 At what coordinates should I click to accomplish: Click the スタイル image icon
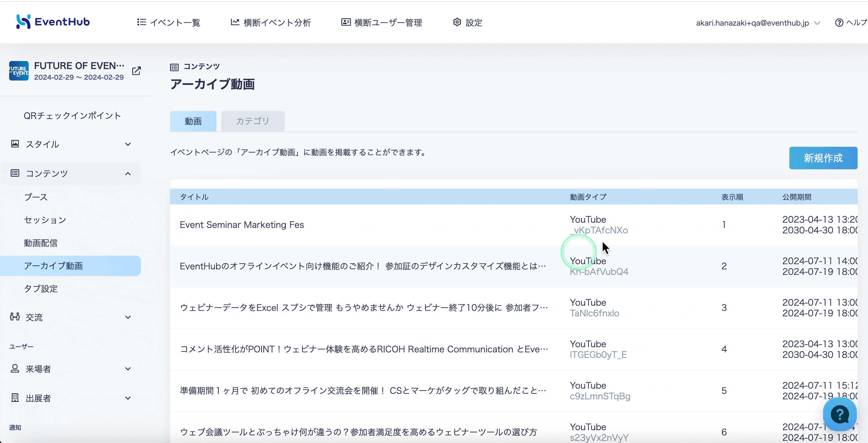(15, 144)
